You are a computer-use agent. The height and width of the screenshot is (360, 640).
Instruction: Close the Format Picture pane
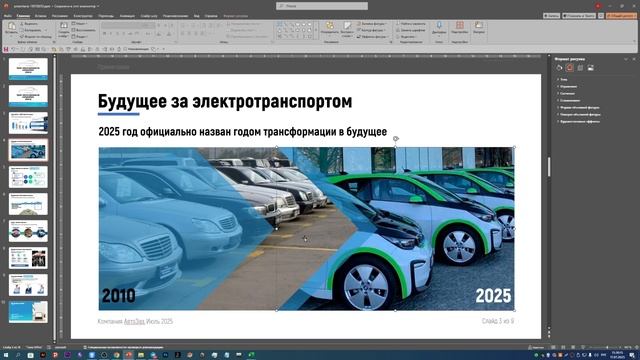tap(634, 59)
